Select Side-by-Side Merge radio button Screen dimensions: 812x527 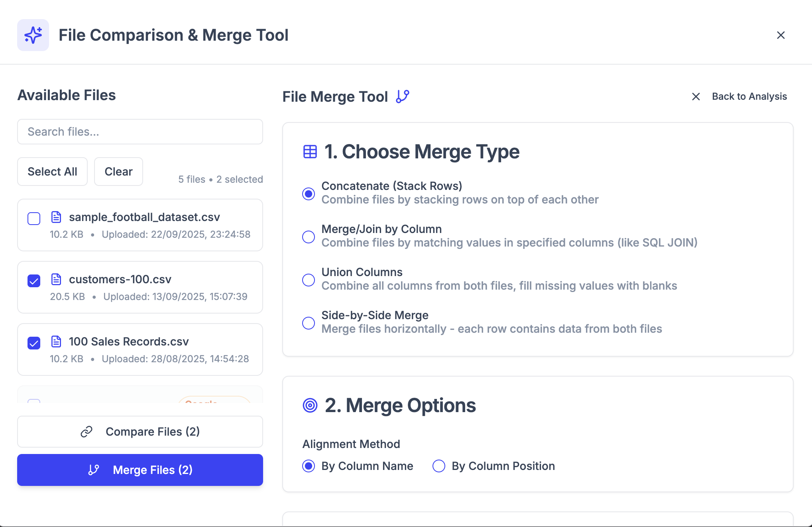coord(309,323)
